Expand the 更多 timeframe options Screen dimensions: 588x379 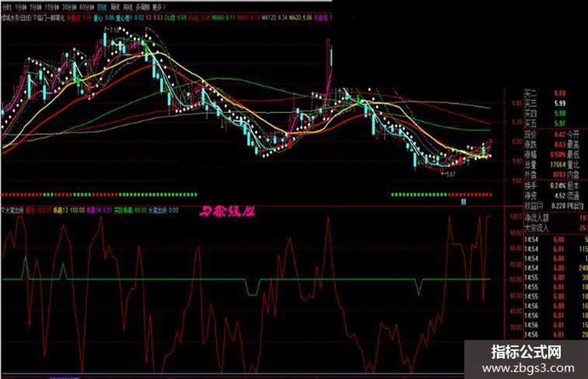coord(159,7)
